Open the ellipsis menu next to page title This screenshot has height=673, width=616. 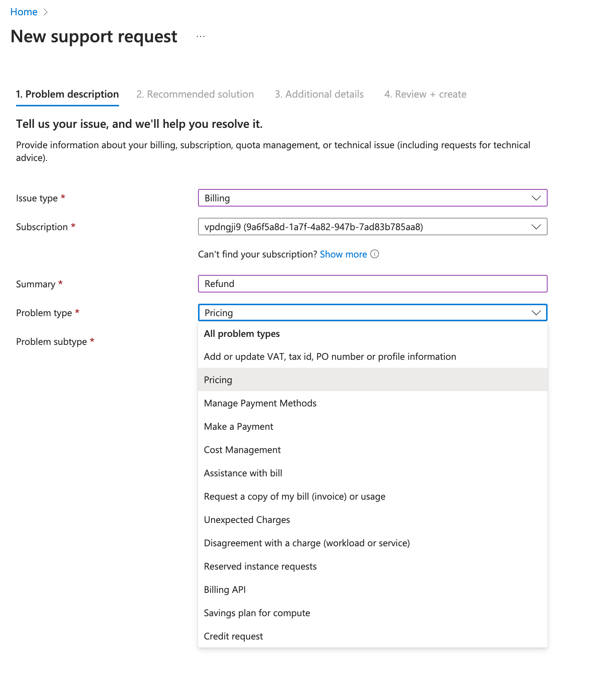coord(201,36)
